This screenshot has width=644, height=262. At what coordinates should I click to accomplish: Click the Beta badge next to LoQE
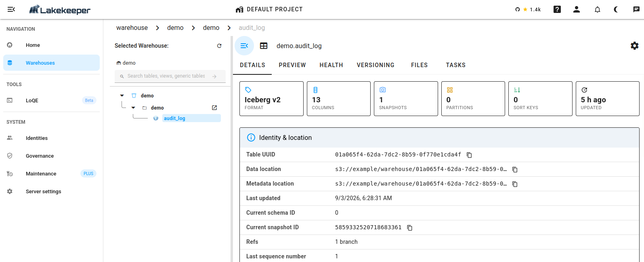point(89,100)
